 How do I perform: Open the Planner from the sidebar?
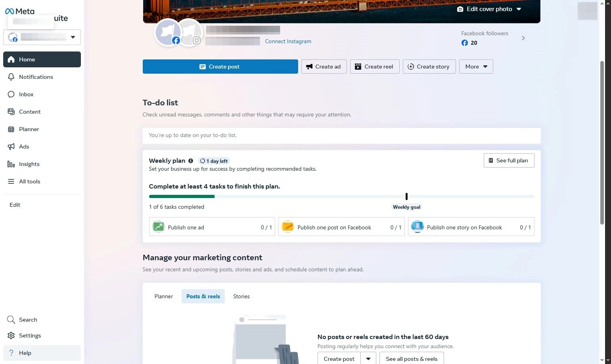pyautogui.click(x=29, y=129)
